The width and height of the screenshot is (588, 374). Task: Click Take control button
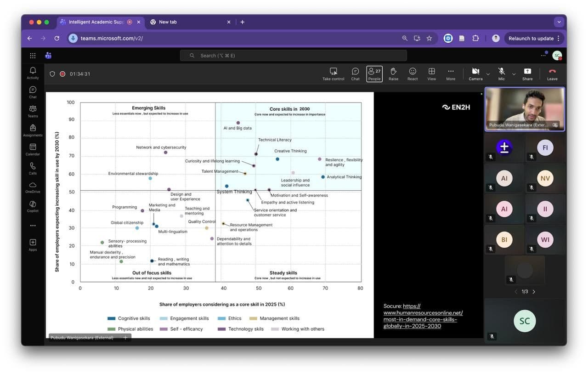pyautogui.click(x=333, y=74)
